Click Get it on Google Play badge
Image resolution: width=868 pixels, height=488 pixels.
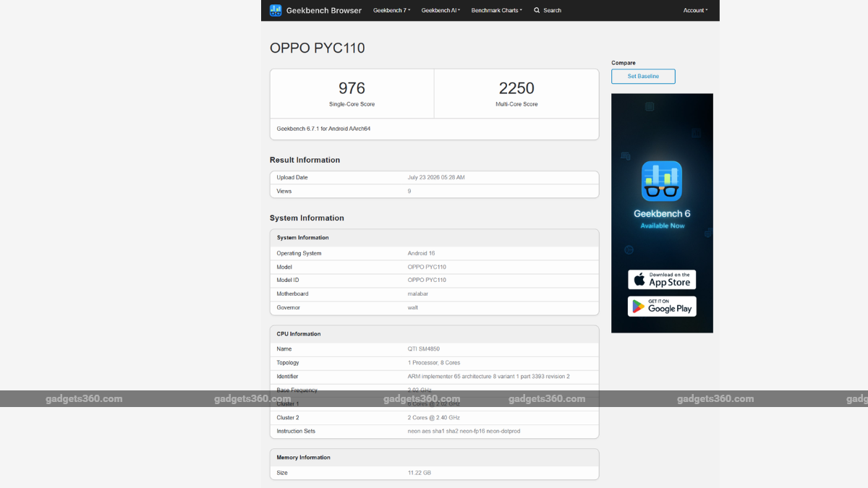point(662,306)
